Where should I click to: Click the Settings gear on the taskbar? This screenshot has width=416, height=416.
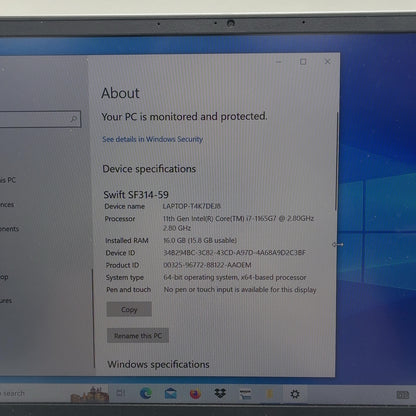295,394
